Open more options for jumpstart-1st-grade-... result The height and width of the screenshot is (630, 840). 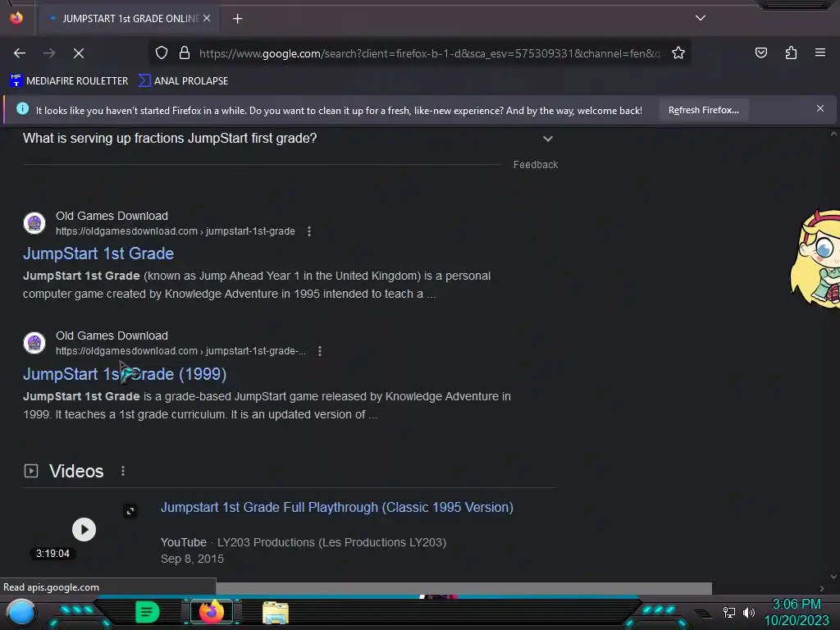320,351
